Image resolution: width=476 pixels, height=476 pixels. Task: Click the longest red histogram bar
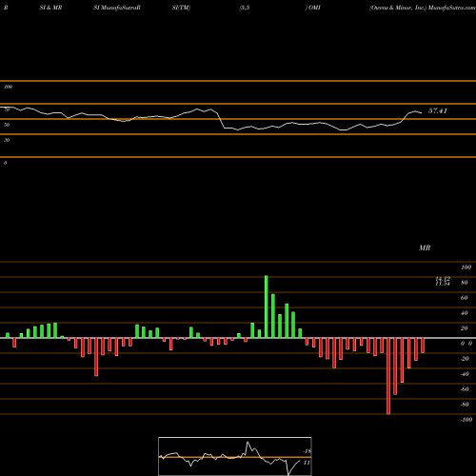pos(388,376)
